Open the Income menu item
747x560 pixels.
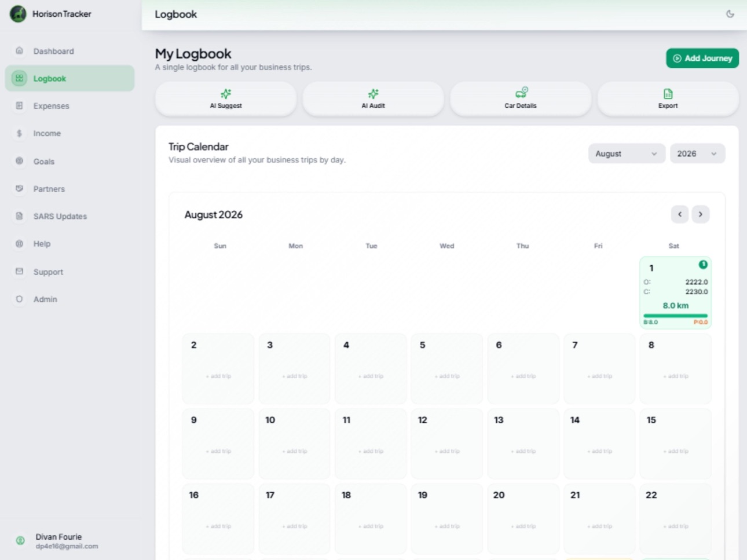[x=70, y=133]
